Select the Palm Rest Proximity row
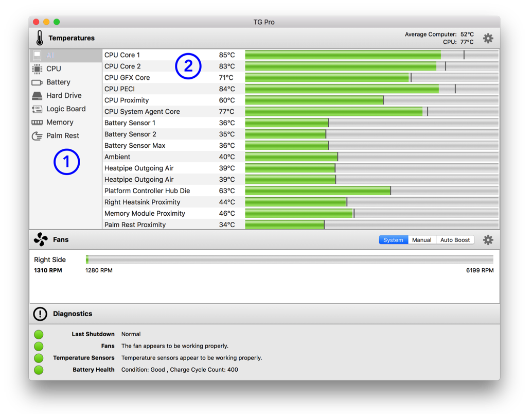The height and width of the screenshot is (414, 532). pyautogui.click(x=300, y=225)
